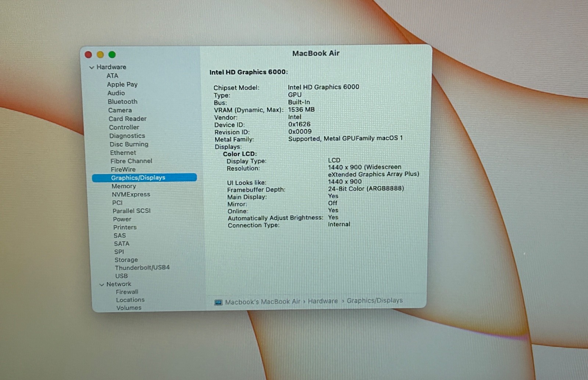This screenshot has height=380, width=588.
Task: Show SAS information
Action: pyautogui.click(x=120, y=236)
